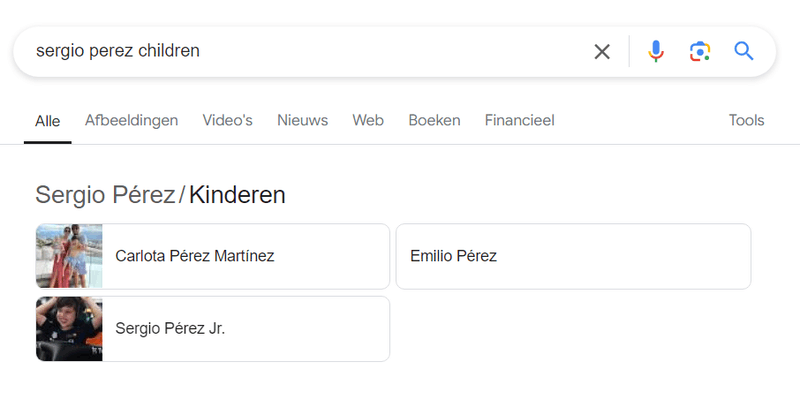Click the Kinderen heading text
800x407 pixels.
(237, 195)
